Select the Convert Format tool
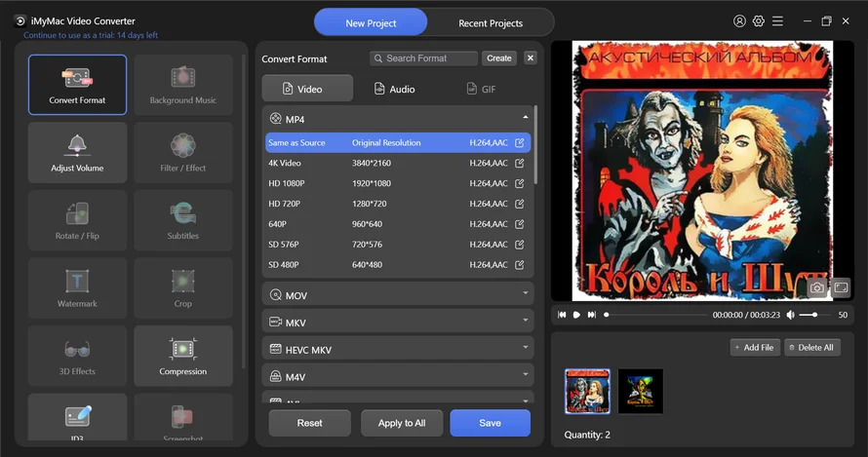This screenshot has width=868, height=457. pos(77,85)
